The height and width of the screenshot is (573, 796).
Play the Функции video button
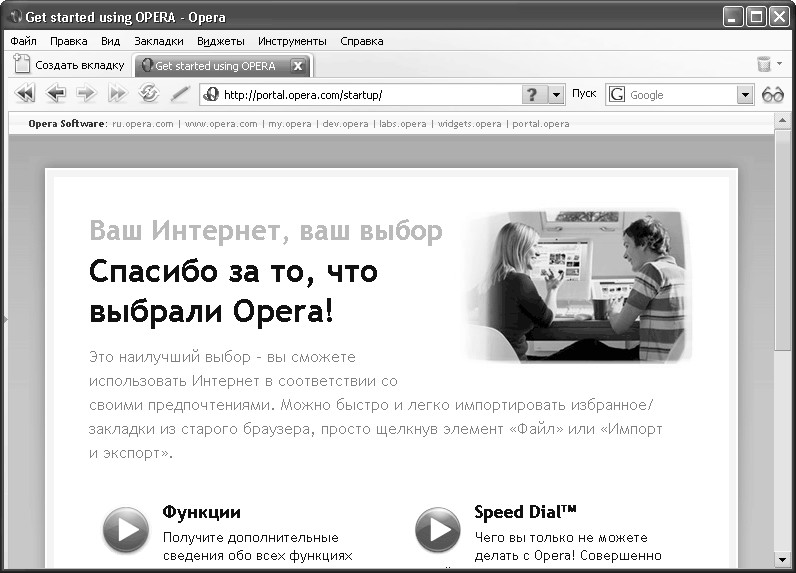pyautogui.click(x=125, y=529)
